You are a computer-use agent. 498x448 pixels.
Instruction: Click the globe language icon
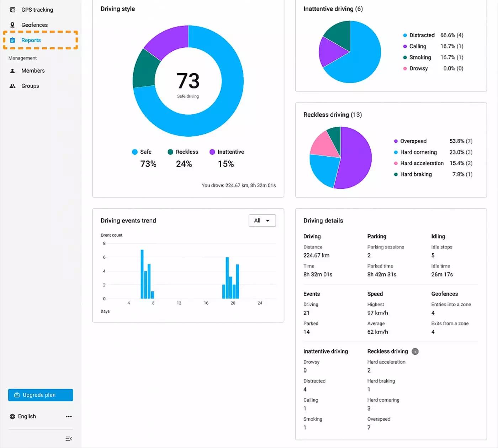tap(12, 416)
